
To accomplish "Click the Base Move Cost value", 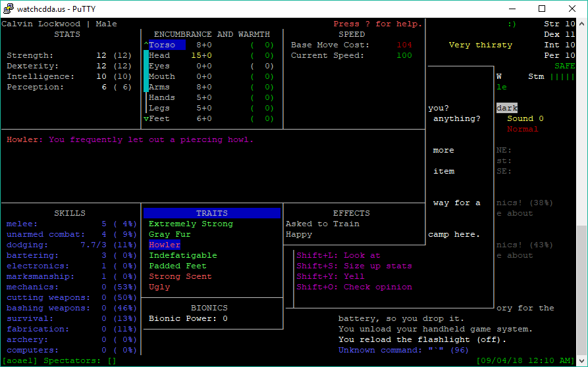I will tap(404, 45).
